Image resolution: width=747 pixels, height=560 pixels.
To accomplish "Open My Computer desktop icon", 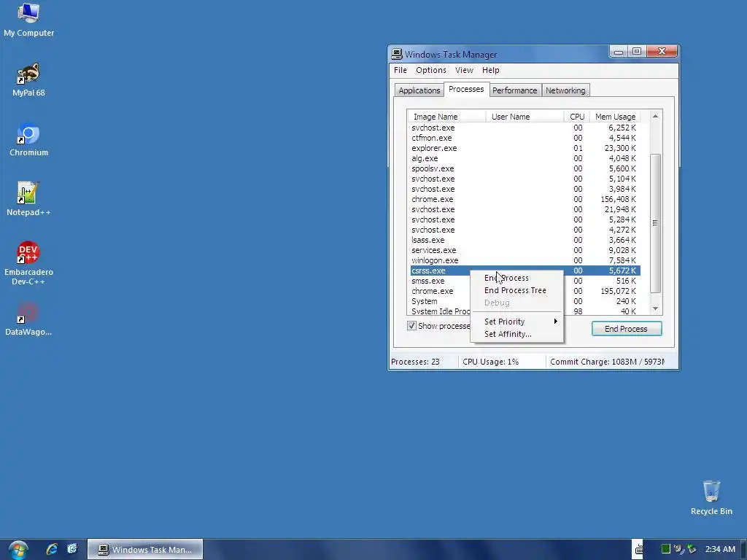I will tap(28, 20).
